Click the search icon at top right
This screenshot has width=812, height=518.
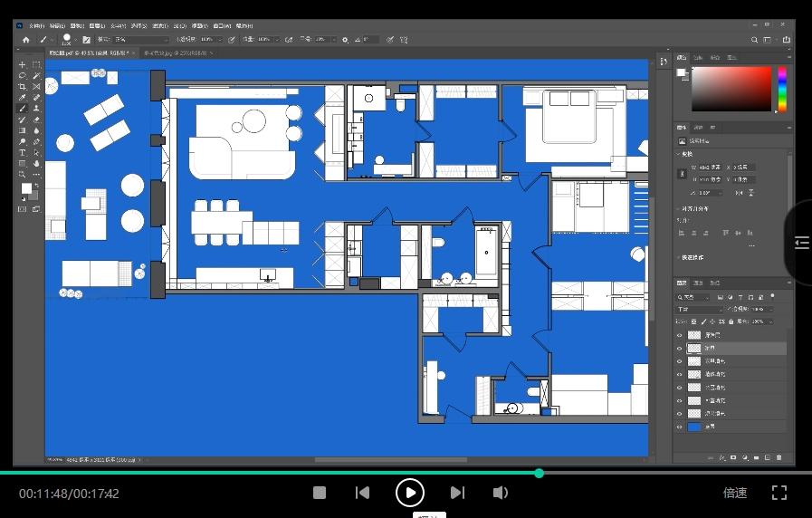click(755, 40)
